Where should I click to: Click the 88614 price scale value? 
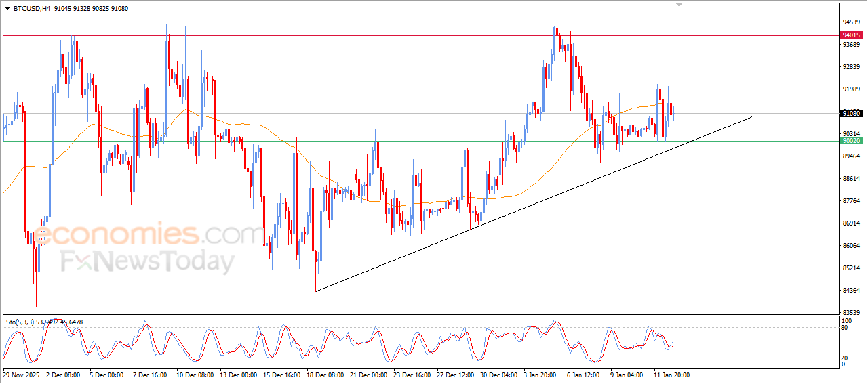point(851,179)
